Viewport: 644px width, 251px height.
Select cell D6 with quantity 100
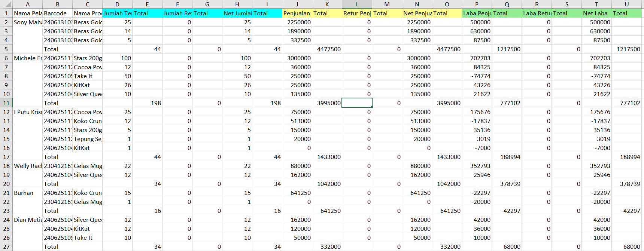pyautogui.click(x=117, y=58)
